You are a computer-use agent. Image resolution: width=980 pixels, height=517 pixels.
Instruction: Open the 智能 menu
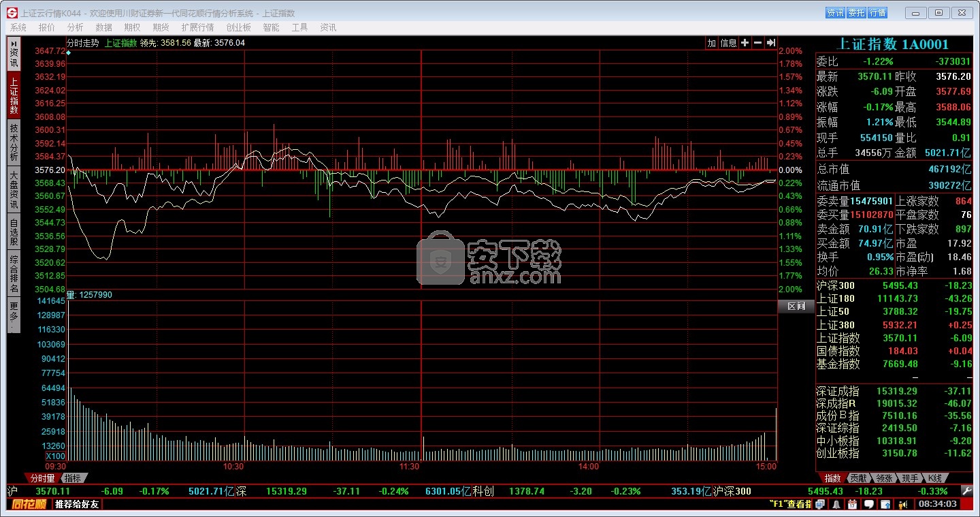pos(272,27)
